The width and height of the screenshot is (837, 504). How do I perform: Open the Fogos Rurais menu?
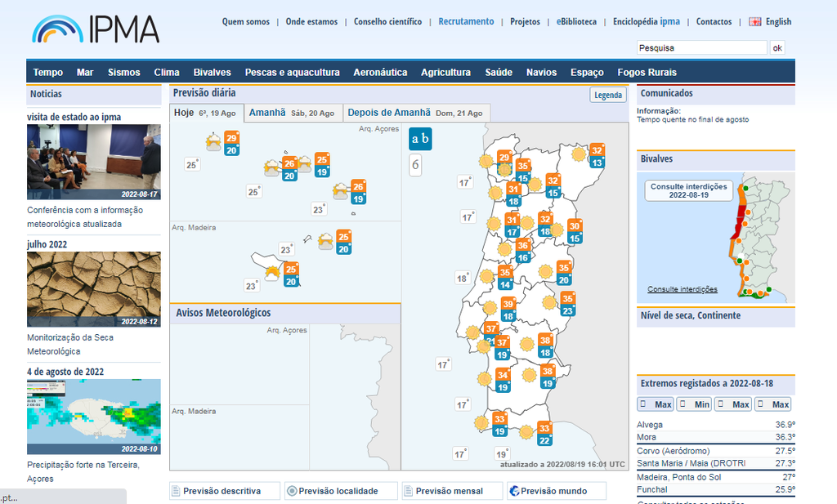pyautogui.click(x=647, y=73)
